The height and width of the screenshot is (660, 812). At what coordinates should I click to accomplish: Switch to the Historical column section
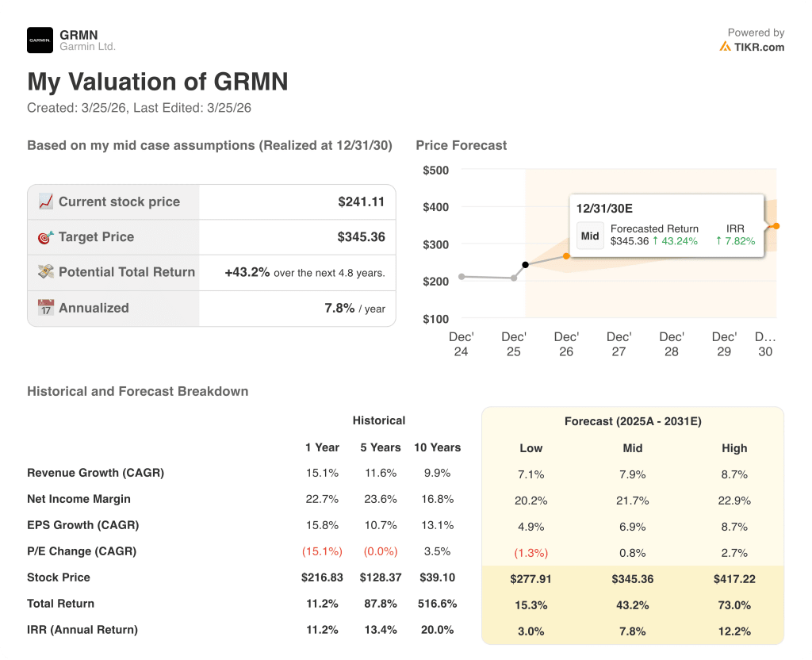tap(379, 420)
